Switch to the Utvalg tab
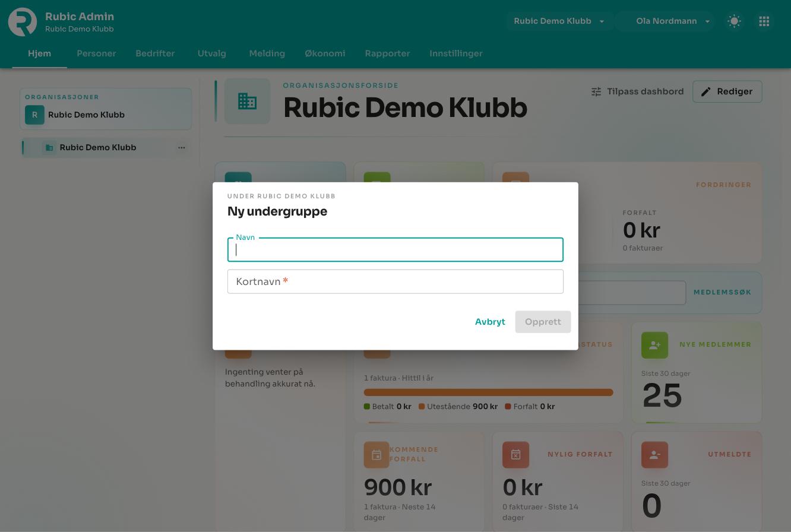This screenshot has height=532, width=791. (x=212, y=53)
